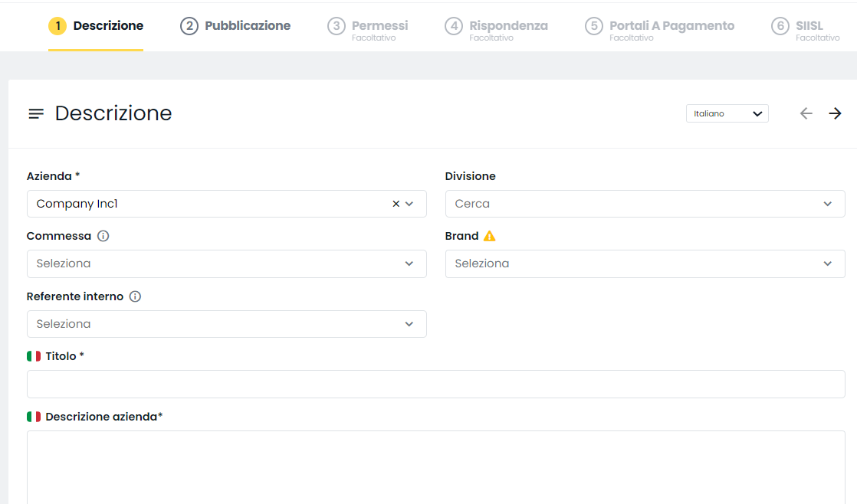This screenshot has height=504, width=857.
Task: Click the Brand warning triangle icon
Action: (x=490, y=236)
